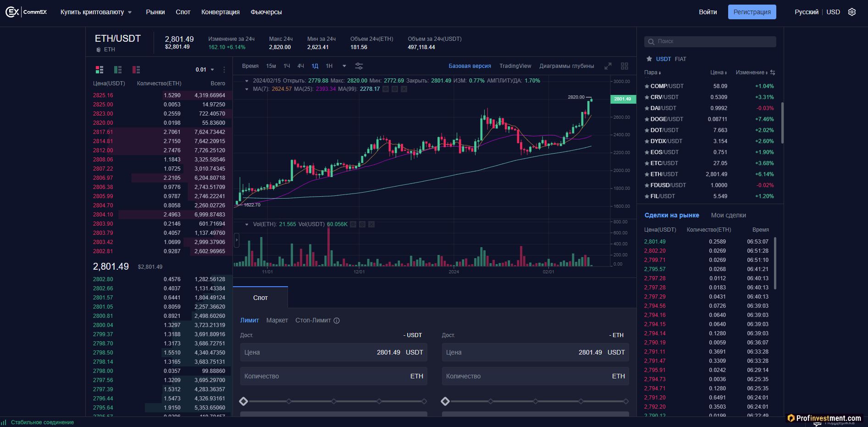Click buy Количество ETH input field
868x427 pixels.
click(334, 376)
